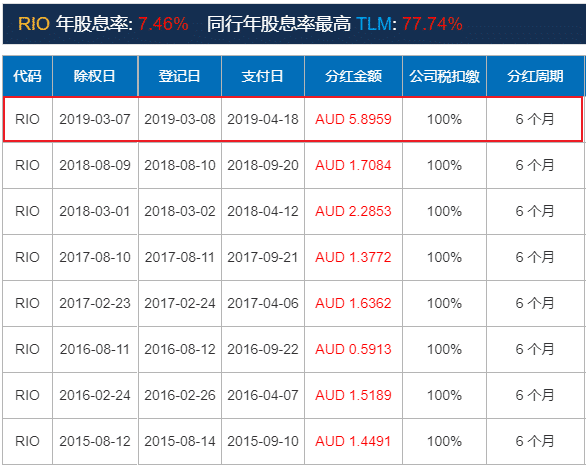Click RIO code in the 2017-02-23 row
This screenshot has width=586, height=466.
[27, 303]
